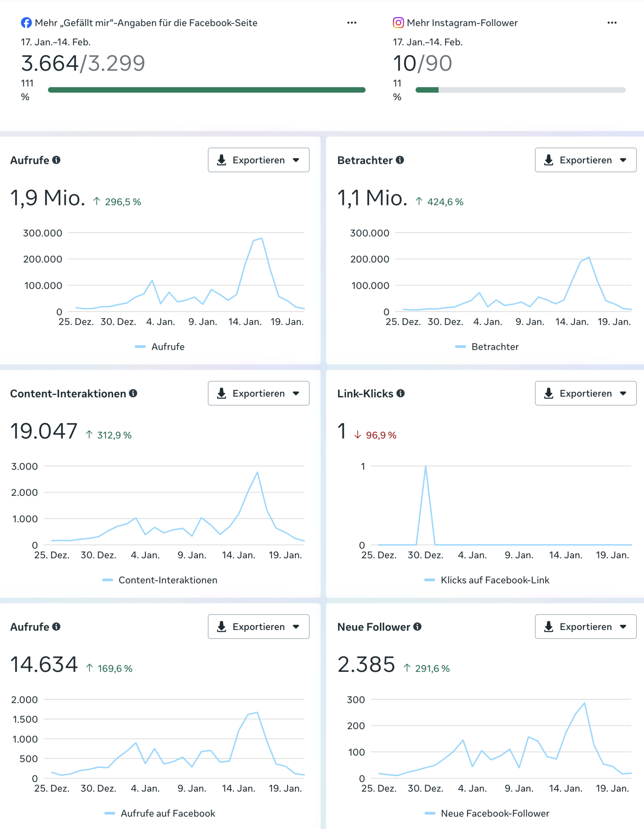Click the Facebook likes goal progress bar
The image size is (644, 829).
pos(206,90)
